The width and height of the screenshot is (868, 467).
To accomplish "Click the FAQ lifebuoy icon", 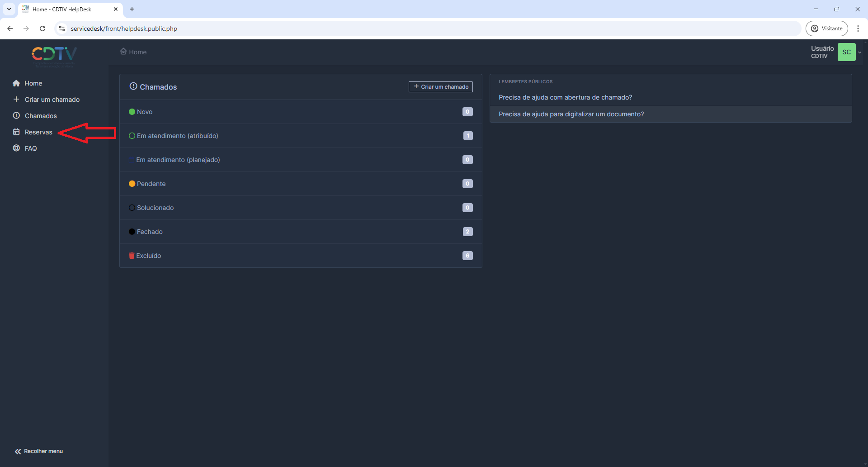I will point(16,148).
